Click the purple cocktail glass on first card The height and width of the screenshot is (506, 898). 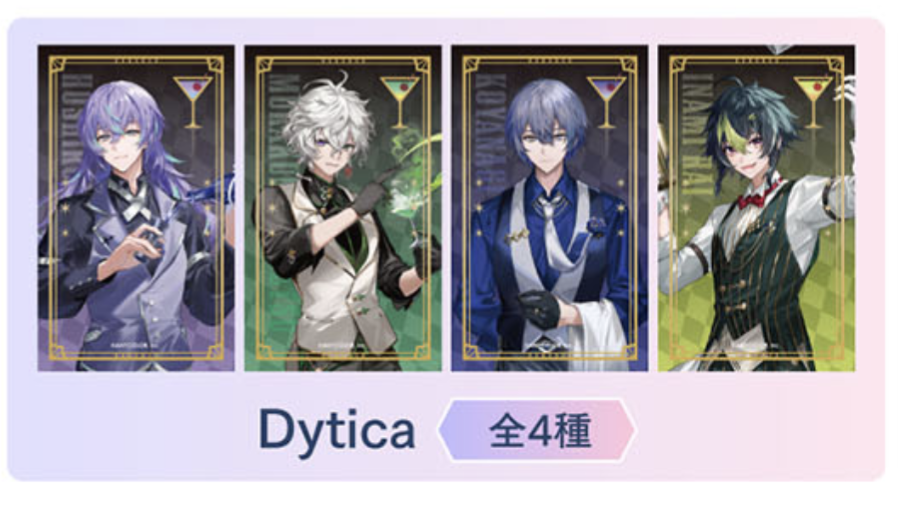coord(193,102)
